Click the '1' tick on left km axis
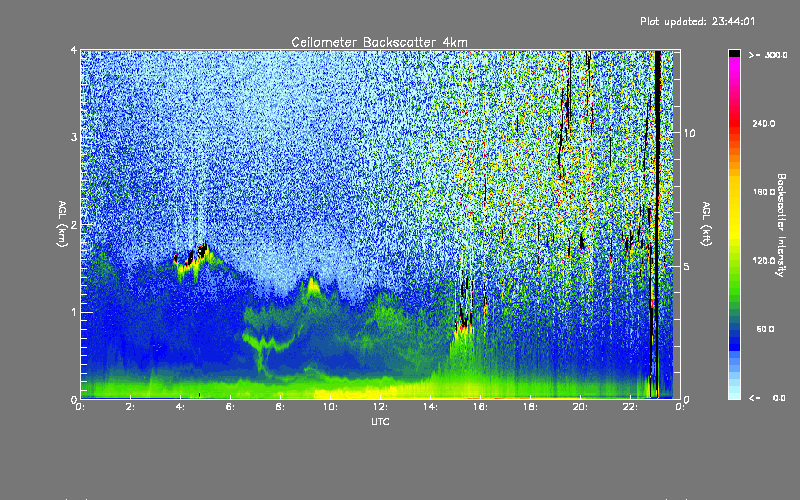 coord(74,312)
